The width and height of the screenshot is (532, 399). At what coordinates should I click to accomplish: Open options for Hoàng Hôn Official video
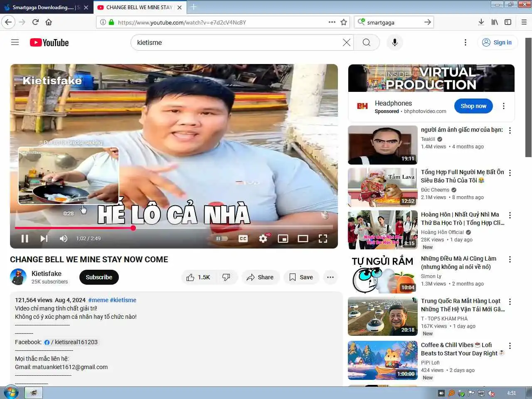510,215
